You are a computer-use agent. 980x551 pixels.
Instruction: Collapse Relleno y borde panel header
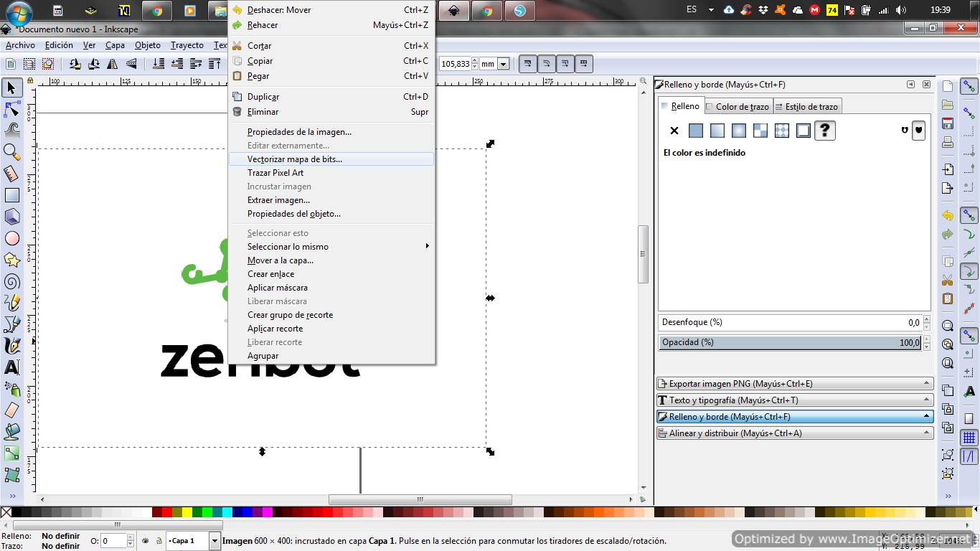(795, 417)
